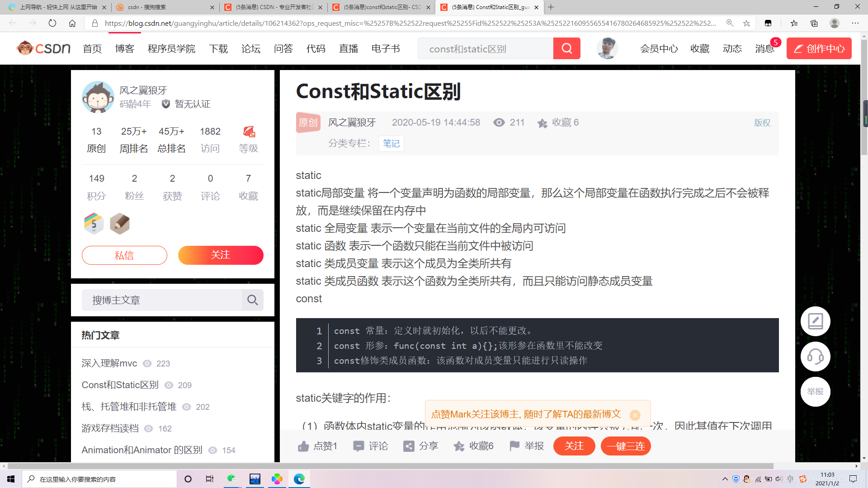Viewport: 868px width, 488px height.
Task: Click the 搜博主文章 input field
Action: (x=161, y=300)
